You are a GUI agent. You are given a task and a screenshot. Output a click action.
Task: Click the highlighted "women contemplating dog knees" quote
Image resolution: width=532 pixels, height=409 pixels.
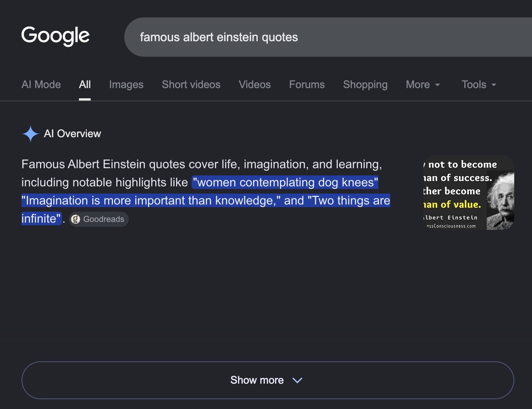[285, 183]
